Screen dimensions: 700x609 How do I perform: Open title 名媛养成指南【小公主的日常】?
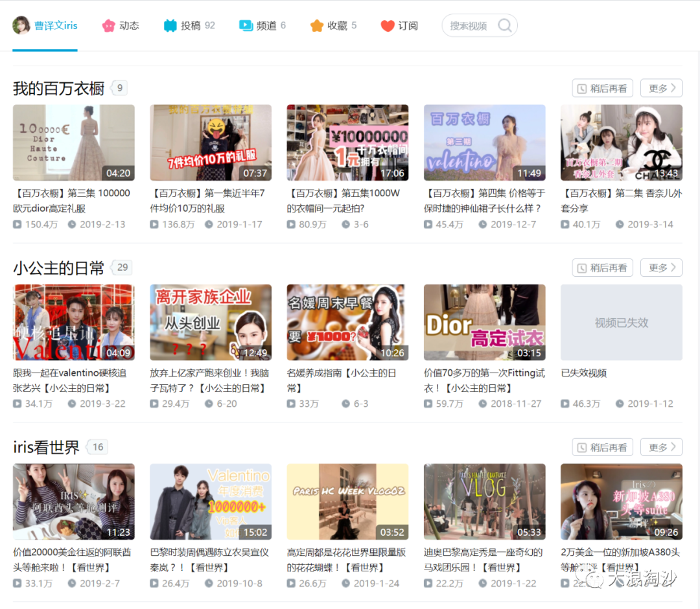pos(342,380)
